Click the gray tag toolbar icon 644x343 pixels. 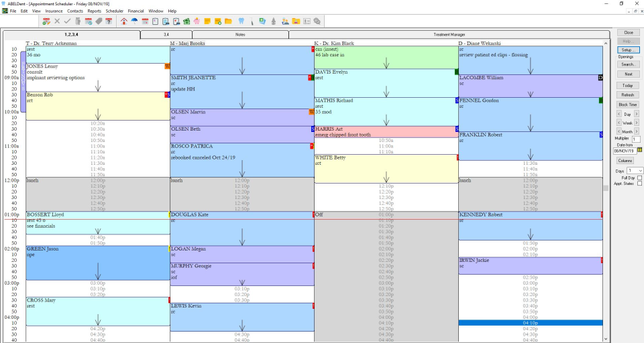point(99,21)
